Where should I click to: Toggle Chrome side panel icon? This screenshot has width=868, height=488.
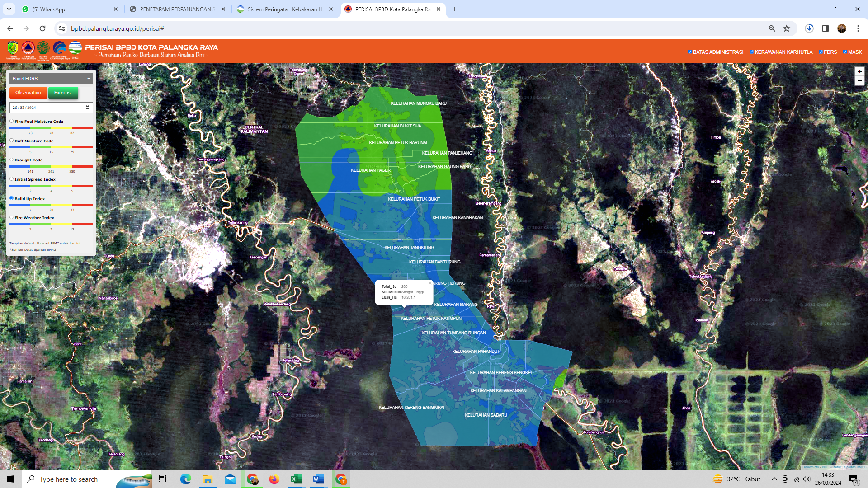[x=826, y=28]
